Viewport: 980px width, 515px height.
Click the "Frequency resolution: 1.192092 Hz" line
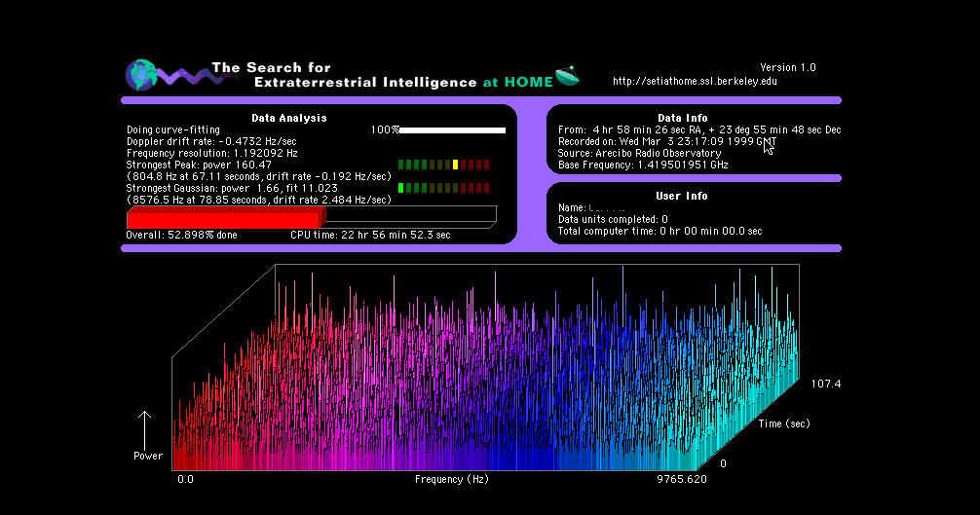pyautogui.click(x=211, y=153)
